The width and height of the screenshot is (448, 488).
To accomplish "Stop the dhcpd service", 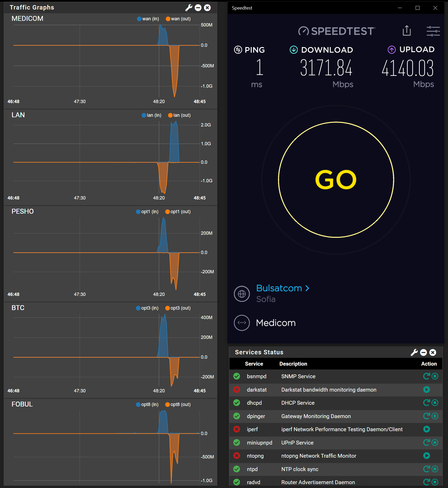I will pos(435,403).
